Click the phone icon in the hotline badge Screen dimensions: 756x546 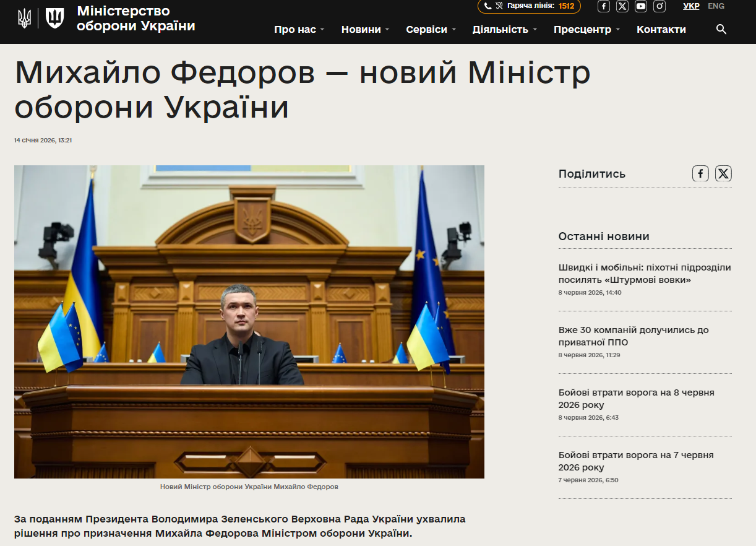[x=488, y=6]
